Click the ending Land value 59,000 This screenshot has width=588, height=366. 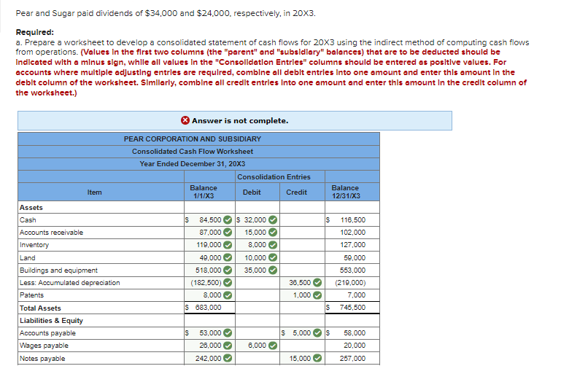click(355, 258)
